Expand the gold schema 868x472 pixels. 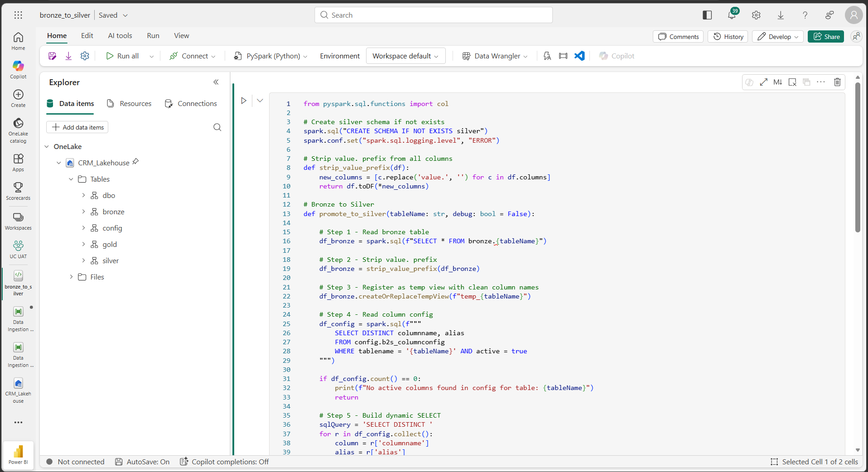point(83,244)
